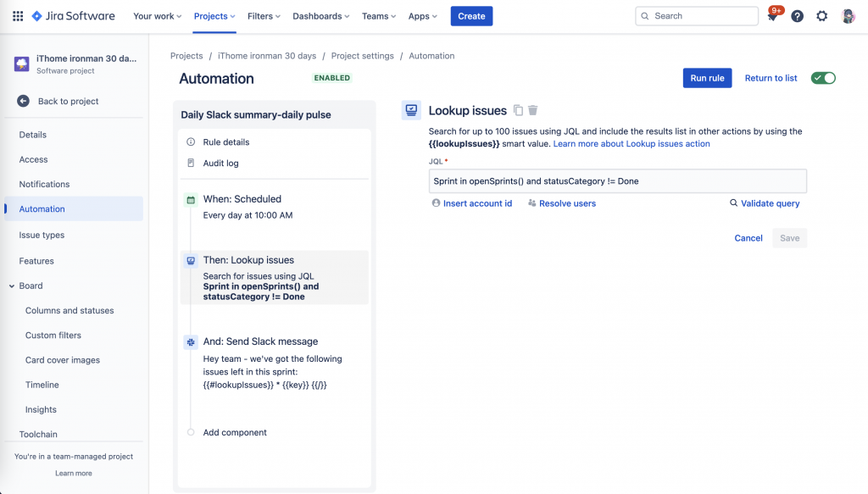Toggle the rule enabled switch

823,78
